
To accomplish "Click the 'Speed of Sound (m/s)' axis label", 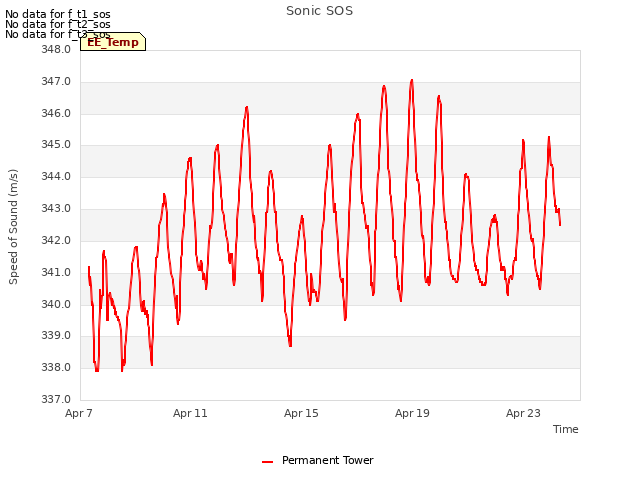I will pos(13,227).
